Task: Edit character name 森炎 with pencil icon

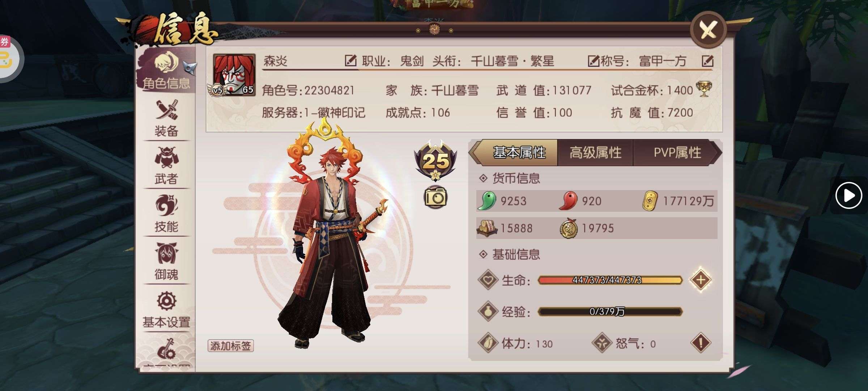Action: click(x=350, y=60)
